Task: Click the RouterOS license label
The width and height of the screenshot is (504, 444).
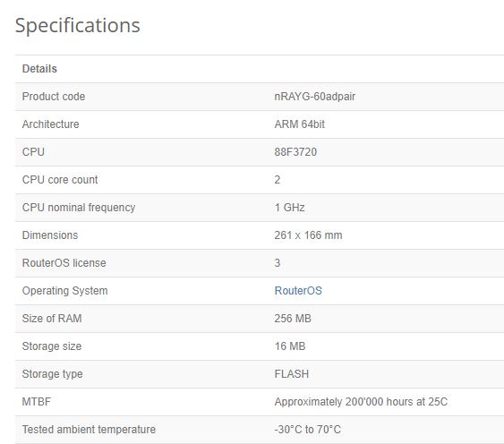Action: point(64,263)
